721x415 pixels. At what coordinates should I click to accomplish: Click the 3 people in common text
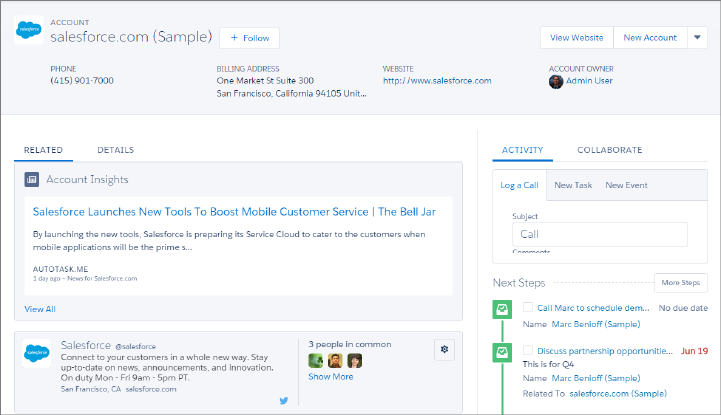[349, 344]
